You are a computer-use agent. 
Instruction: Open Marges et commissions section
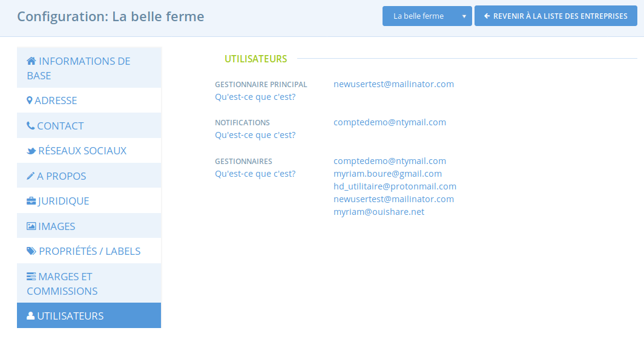click(89, 283)
